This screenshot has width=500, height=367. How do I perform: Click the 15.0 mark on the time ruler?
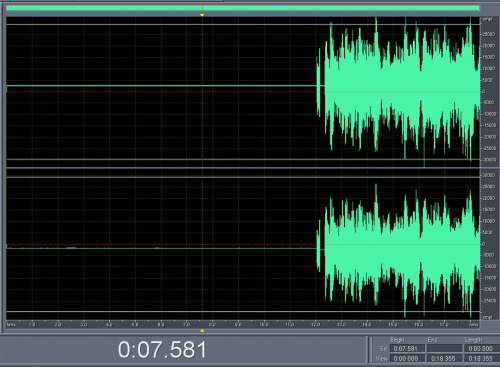393,324
